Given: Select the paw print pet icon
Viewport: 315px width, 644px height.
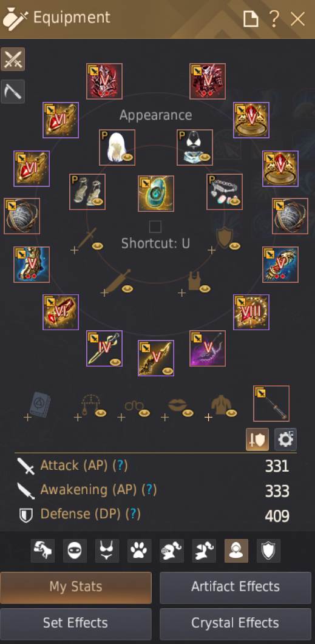Looking at the screenshot, I should coord(140,551).
